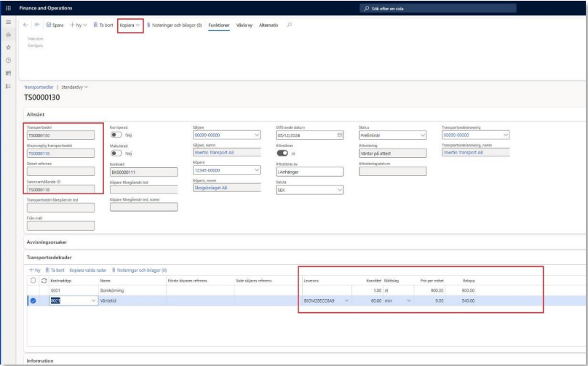Click the back arrow in the toolbar

26,25
